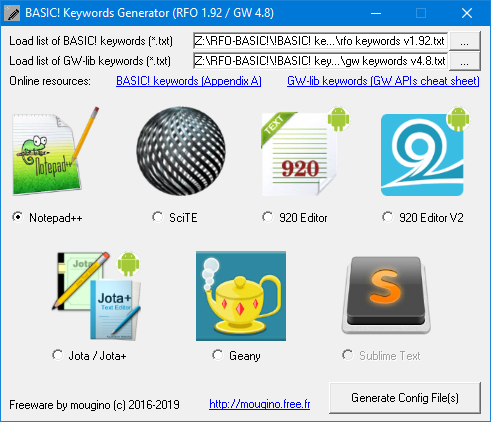Click Generate Config File(s) button
This screenshot has height=422, width=491.
coord(405,398)
